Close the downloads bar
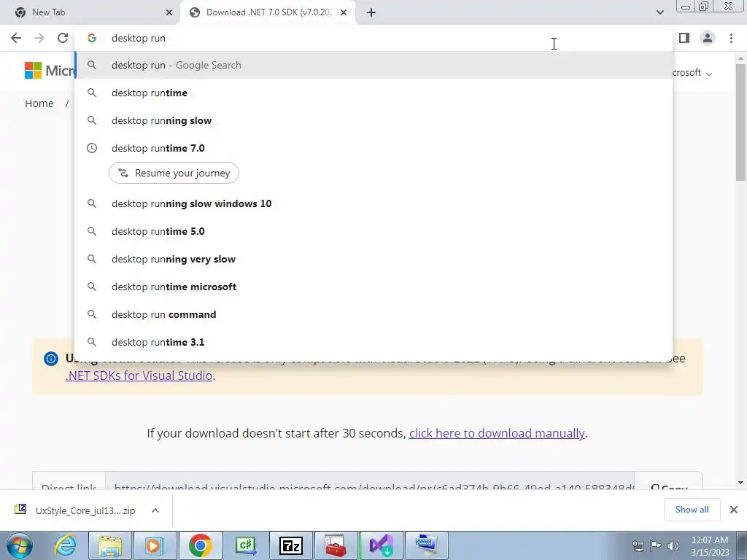 tap(734, 510)
